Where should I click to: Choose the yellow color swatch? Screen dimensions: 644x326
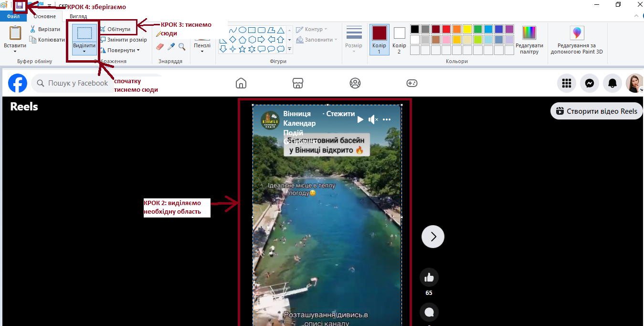point(467,29)
